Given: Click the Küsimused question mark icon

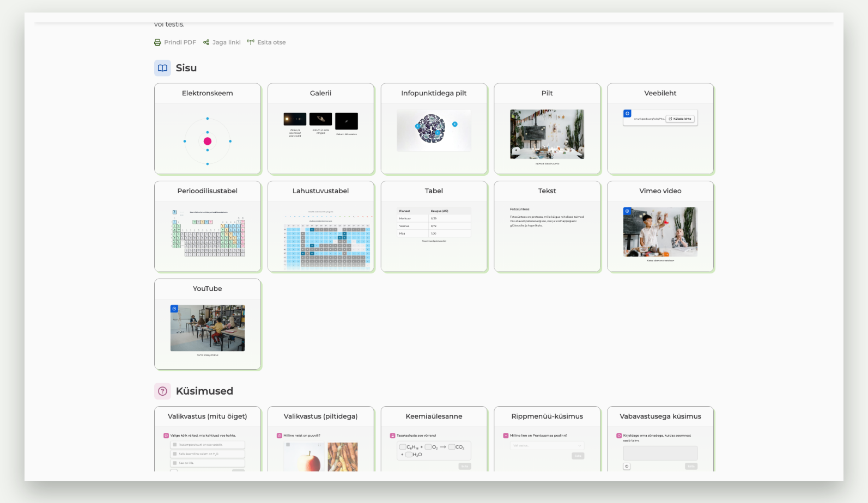Looking at the screenshot, I should pos(162,391).
